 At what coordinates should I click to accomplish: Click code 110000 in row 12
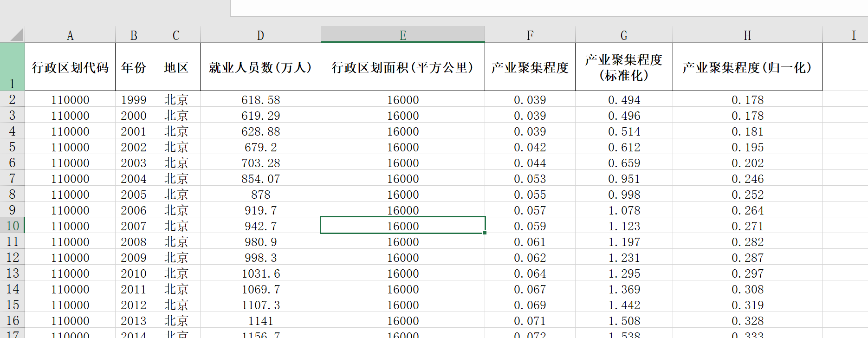(70, 257)
